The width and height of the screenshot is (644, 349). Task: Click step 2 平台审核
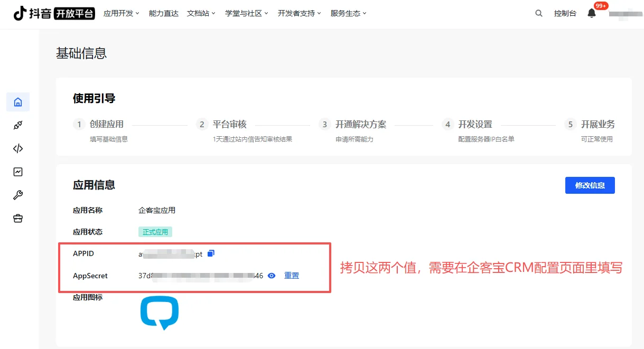click(x=230, y=125)
